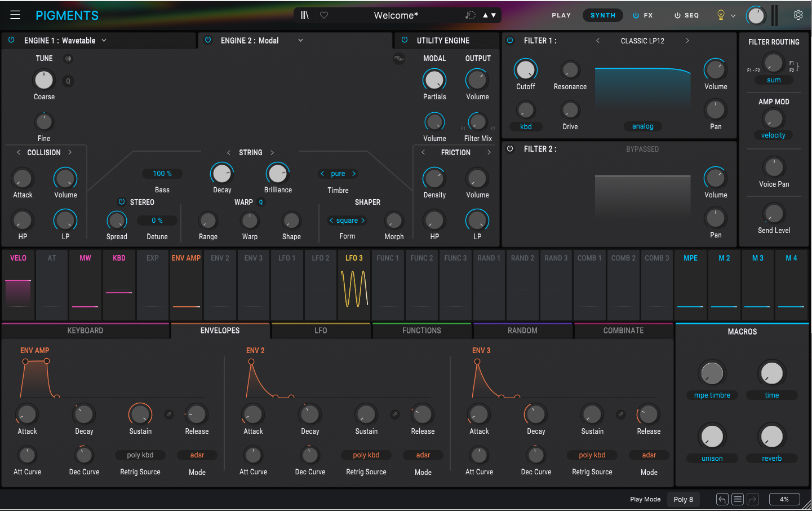Switch to the COMBINATE tab

(623, 331)
